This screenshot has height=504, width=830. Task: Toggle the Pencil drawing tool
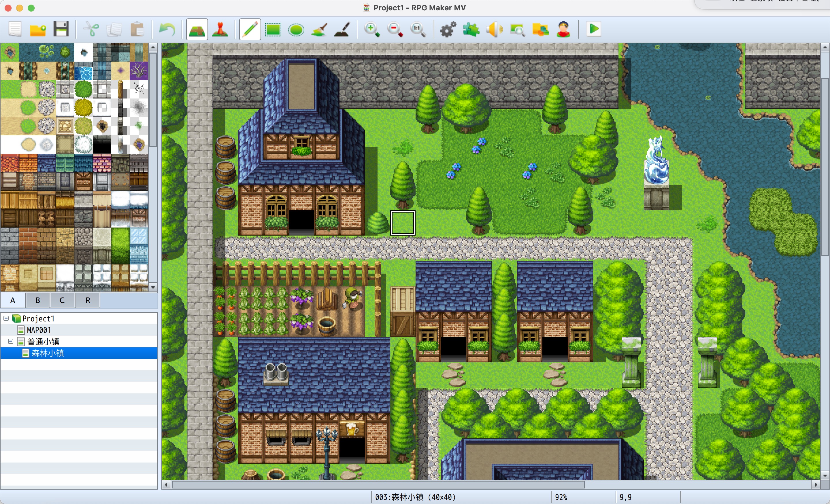[250, 29]
